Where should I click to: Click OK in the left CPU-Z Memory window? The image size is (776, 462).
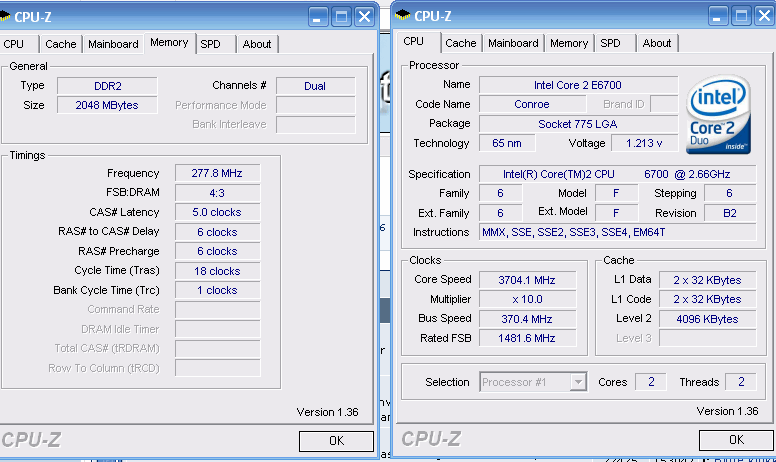[337, 441]
